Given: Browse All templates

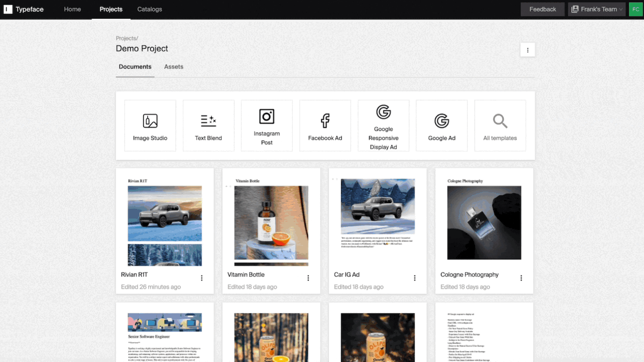Looking at the screenshot, I should [500, 126].
